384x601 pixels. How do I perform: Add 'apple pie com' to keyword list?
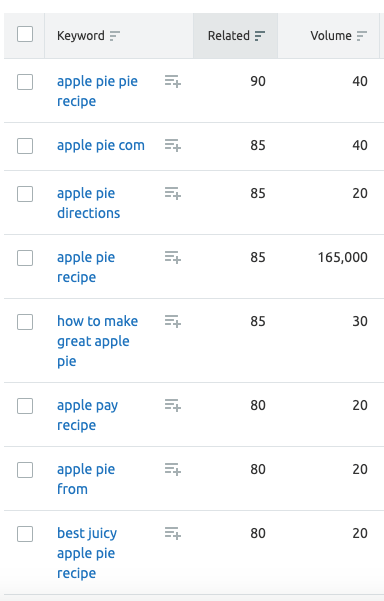(173, 145)
